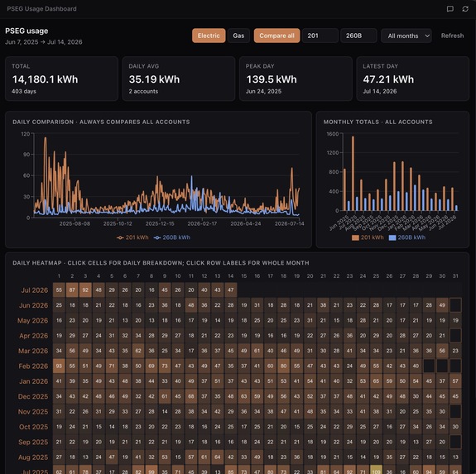Viewport: 476px width, 474px height.
Task: Open the Jan 2026 month row label
Action: (34, 381)
